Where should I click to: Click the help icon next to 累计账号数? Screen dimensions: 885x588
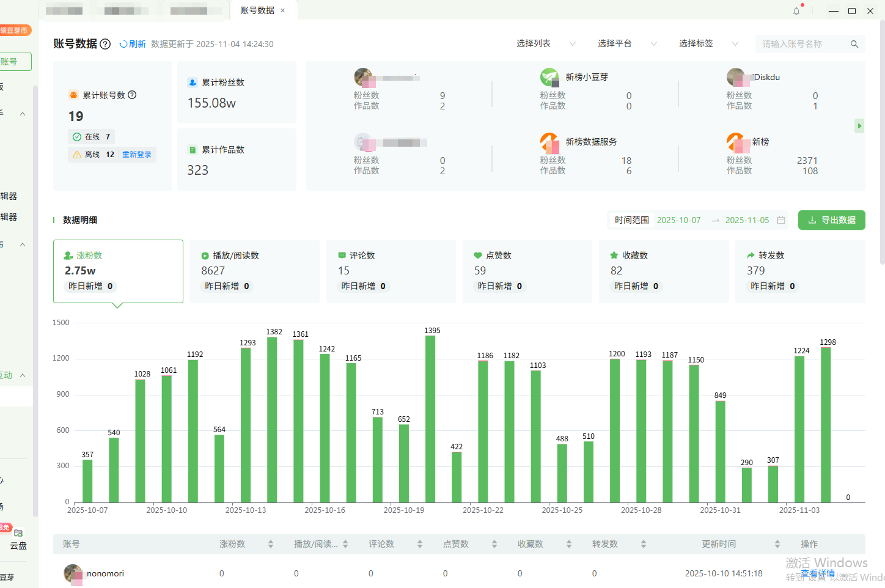(x=132, y=95)
